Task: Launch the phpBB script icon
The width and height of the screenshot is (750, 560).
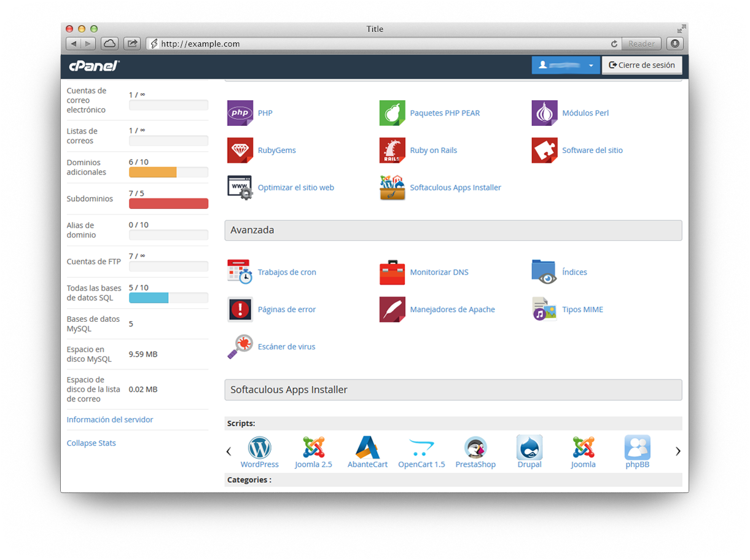Action: 637,447
